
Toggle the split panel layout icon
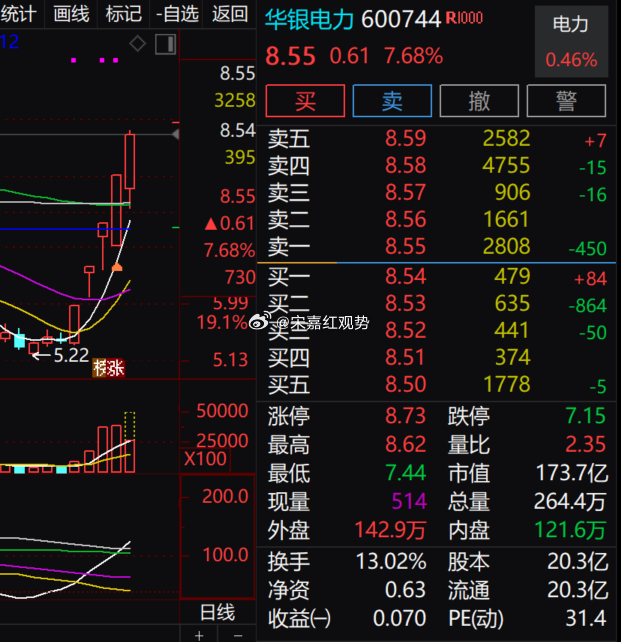pos(165,44)
